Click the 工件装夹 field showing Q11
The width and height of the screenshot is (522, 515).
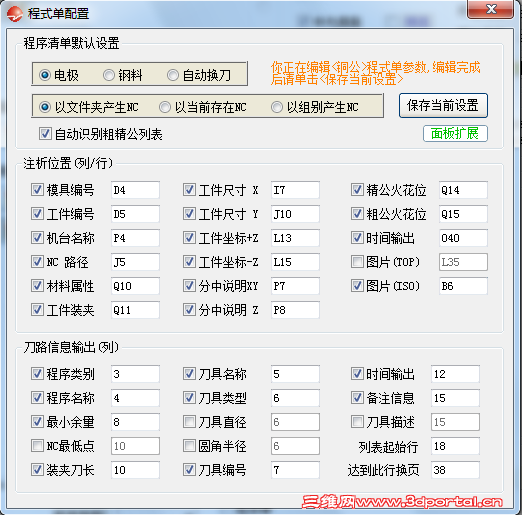pyautogui.click(x=135, y=310)
